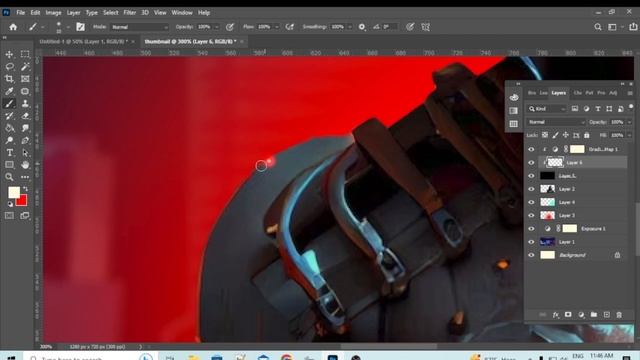This screenshot has width=640, height=360.
Task: Click the Gradient Map 1 layer thumbnail
Action: [x=577, y=149]
